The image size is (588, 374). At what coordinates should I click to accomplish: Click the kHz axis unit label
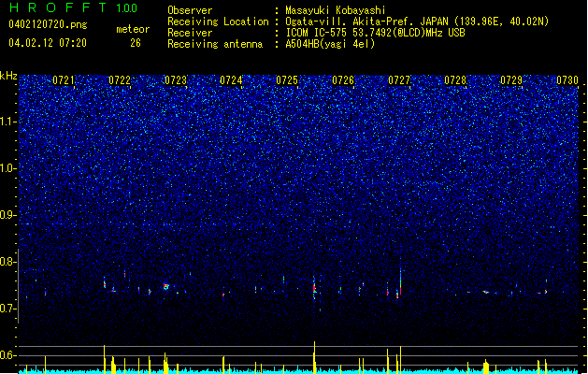click(x=8, y=76)
